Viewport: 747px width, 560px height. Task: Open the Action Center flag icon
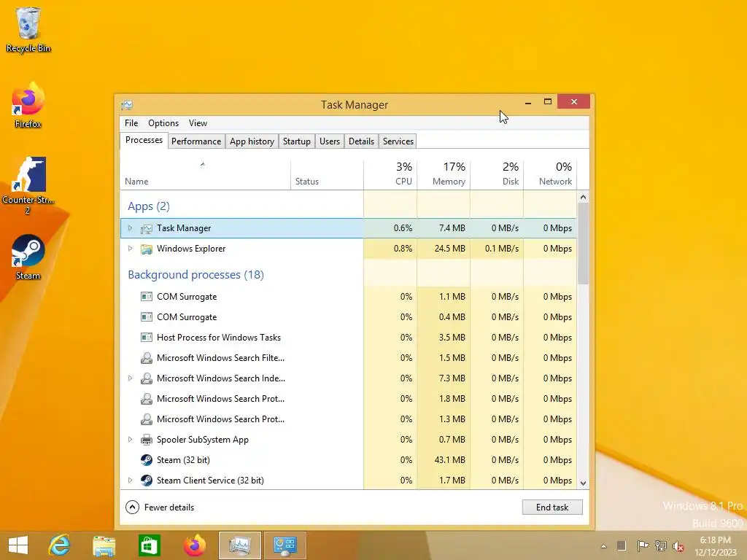pyautogui.click(x=642, y=545)
